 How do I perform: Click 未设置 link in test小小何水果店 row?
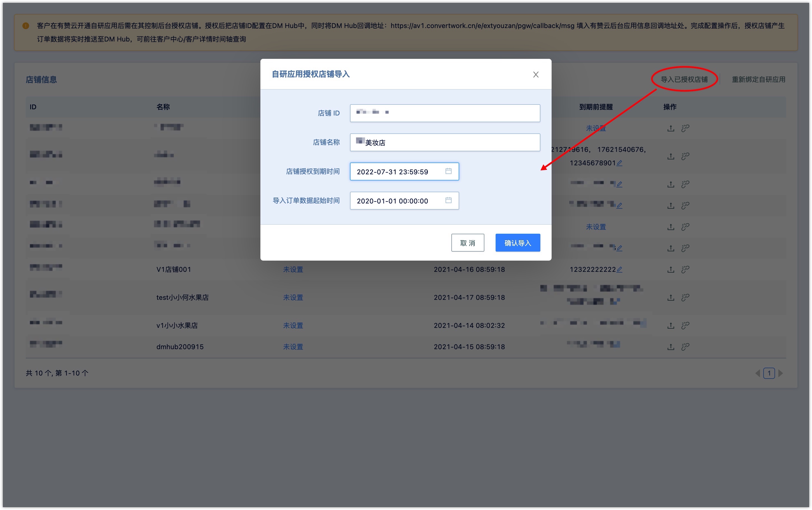point(293,298)
